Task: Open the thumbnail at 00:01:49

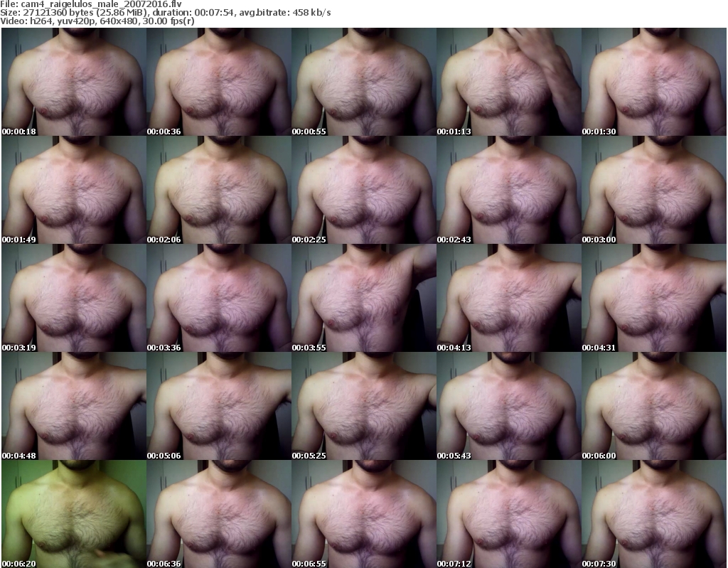Action: tap(74, 190)
